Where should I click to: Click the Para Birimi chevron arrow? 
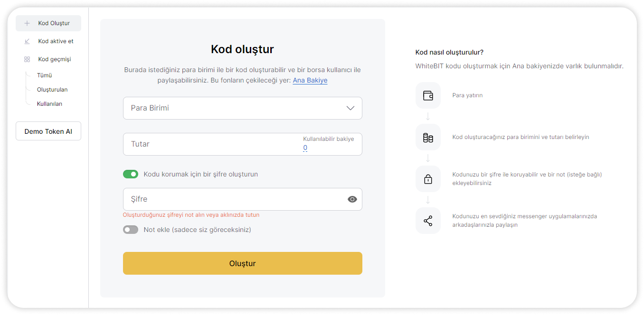pos(350,108)
